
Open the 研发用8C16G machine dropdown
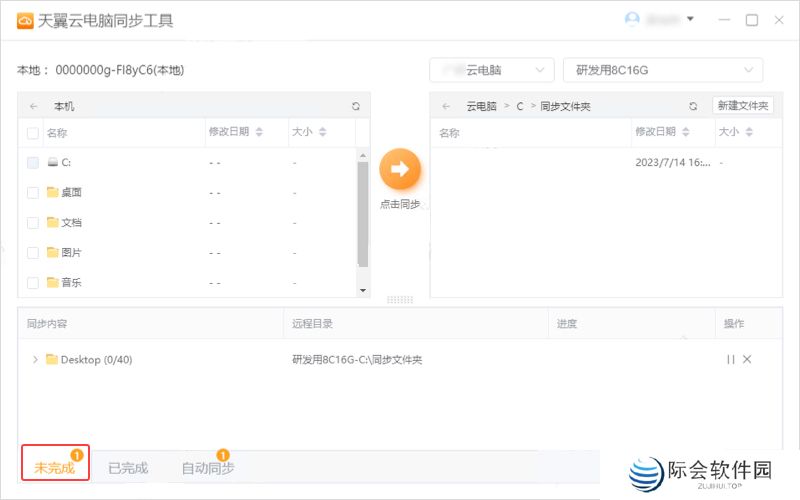(663, 70)
